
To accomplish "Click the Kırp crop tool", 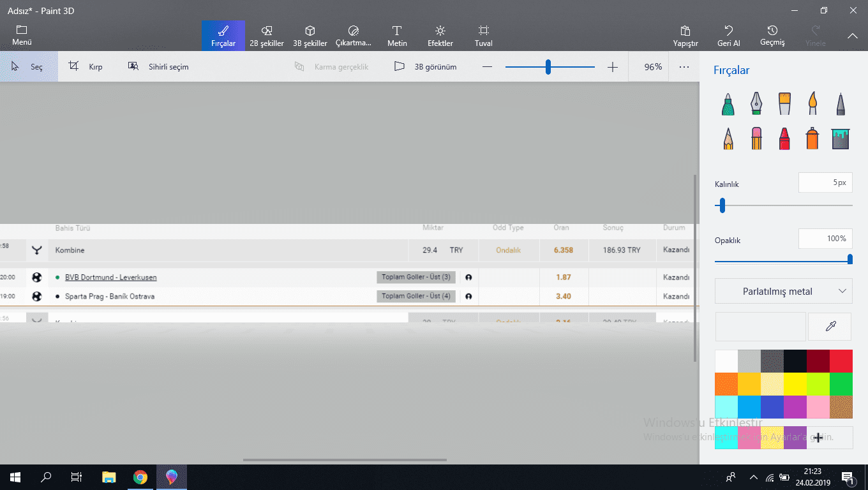I will [86, 66].
